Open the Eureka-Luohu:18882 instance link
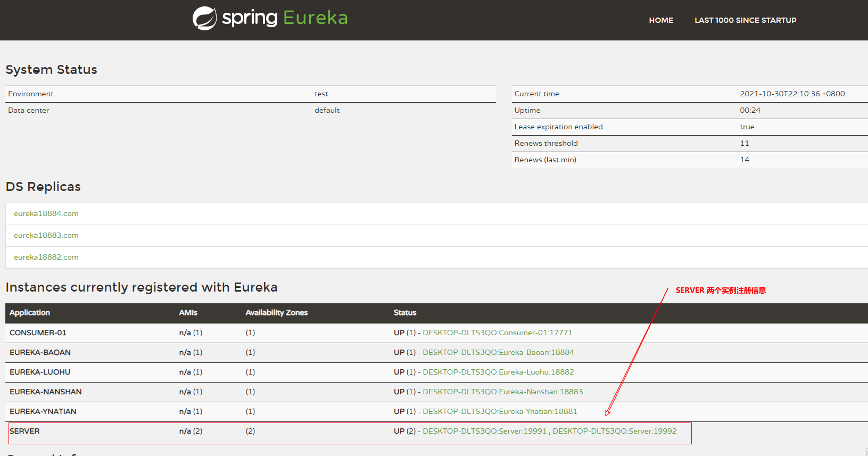 (498, 372)
